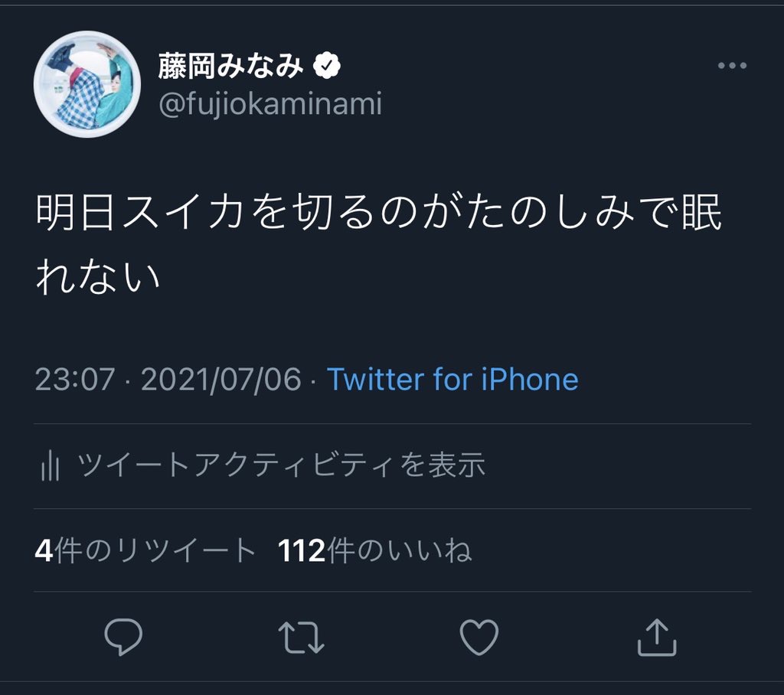
Task: Tap the @fujiokaminami handle
Action: click(x=269, y=104)
